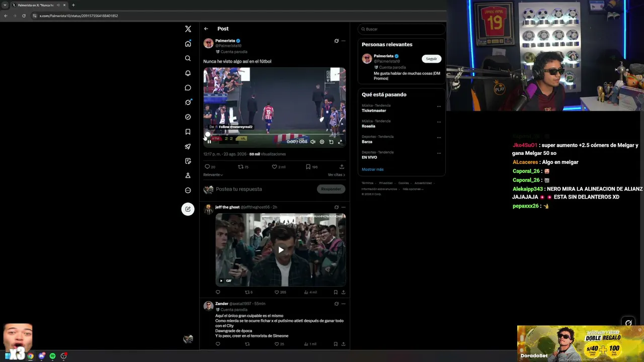644x362 pixels.
Task: Toggle picture-in-picture on video
Action: [x=331, y=142]
